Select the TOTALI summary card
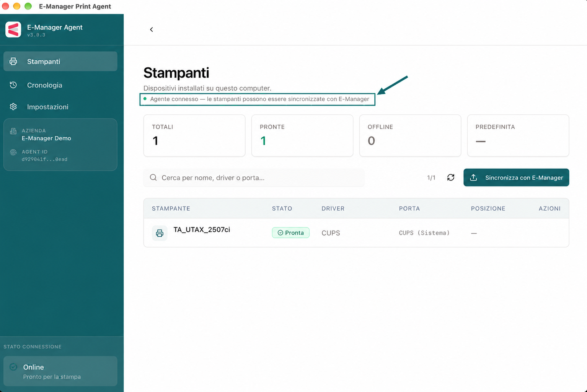This screenshot has height=392, width=587. click(x=194, y=135)
